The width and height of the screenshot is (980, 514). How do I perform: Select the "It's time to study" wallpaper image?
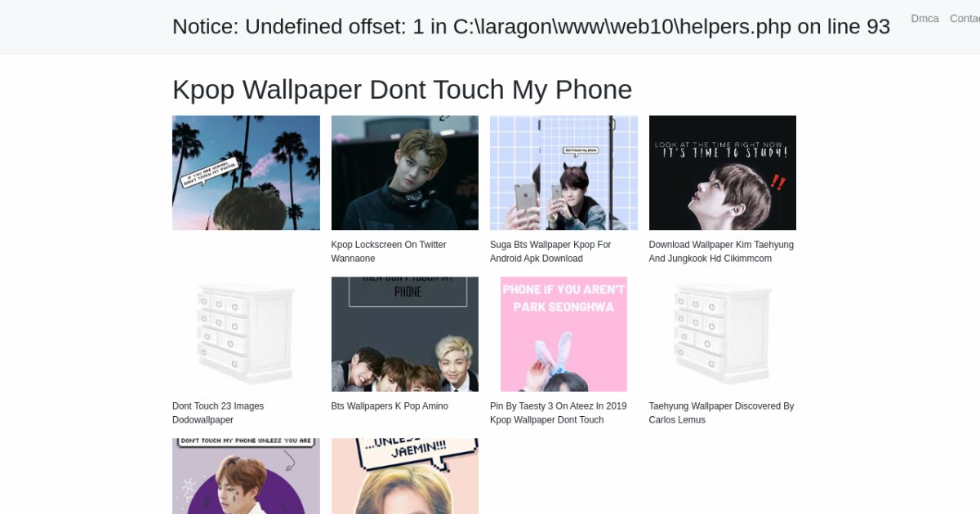point(723,173)
